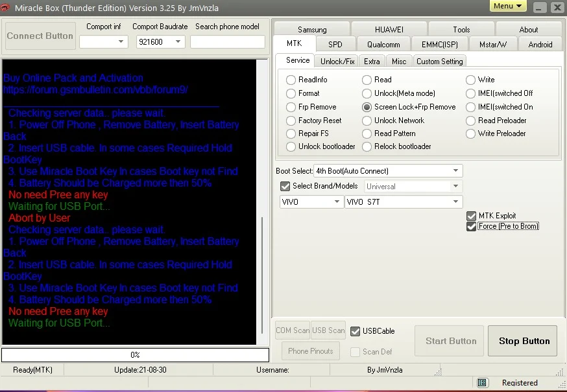Click the Start Button
Viewport: 567px width, 392px height.
pos(449,341)
